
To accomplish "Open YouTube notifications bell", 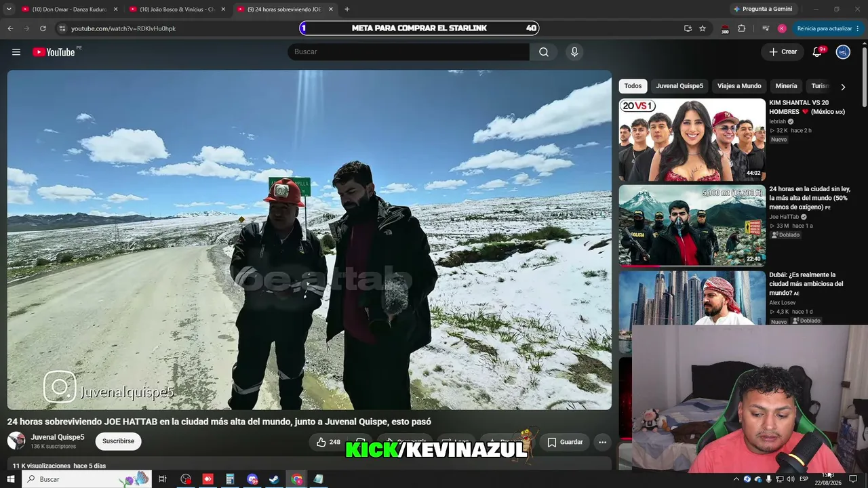I will (x=818, y=52).
